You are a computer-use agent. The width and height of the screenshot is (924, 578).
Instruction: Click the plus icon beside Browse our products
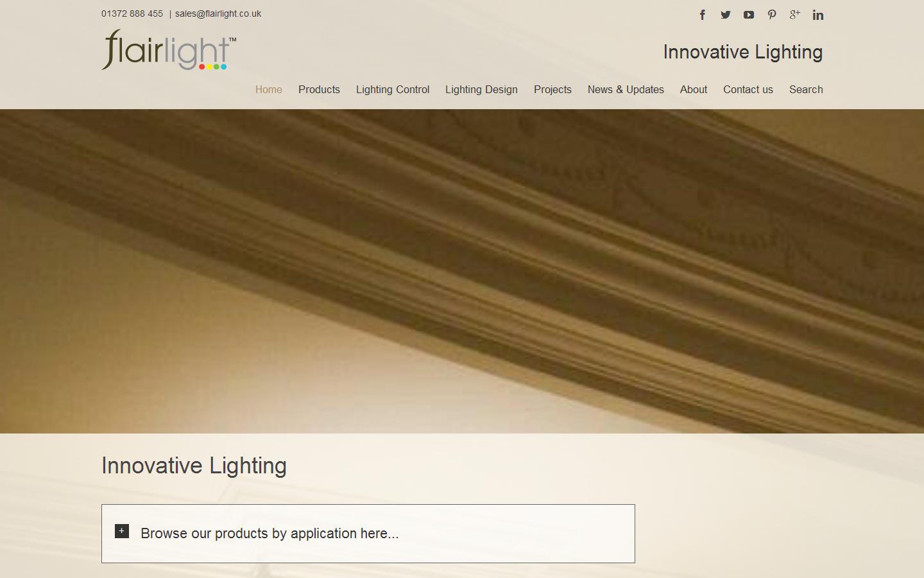(122, 531)
